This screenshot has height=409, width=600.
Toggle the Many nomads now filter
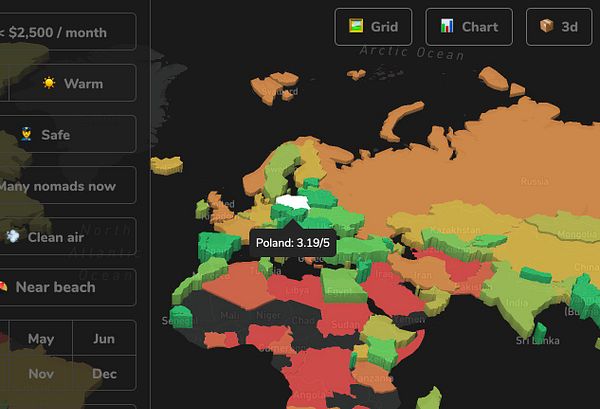(x=68, y=185)
